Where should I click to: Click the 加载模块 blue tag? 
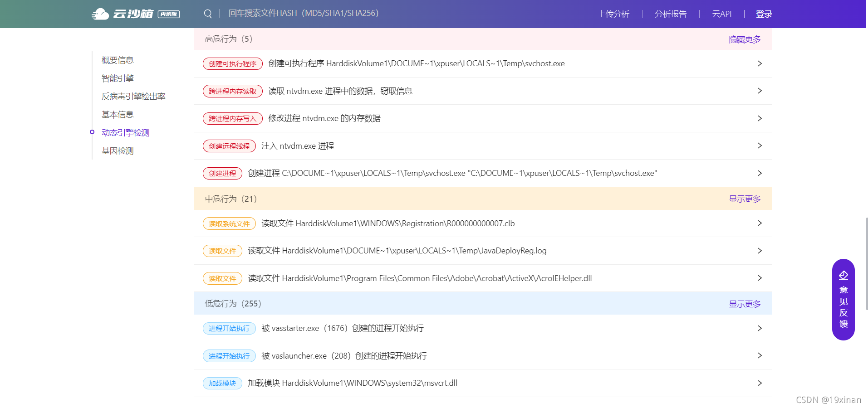pos(222,384)
